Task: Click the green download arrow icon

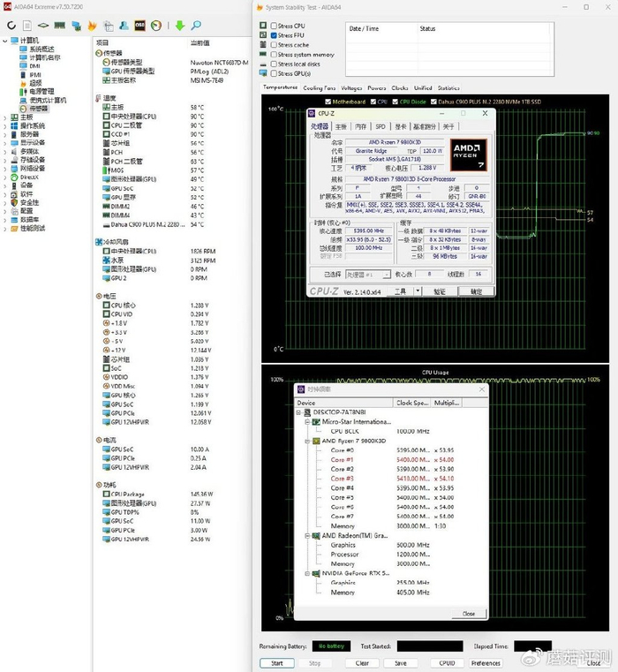Action: point(180,26)
